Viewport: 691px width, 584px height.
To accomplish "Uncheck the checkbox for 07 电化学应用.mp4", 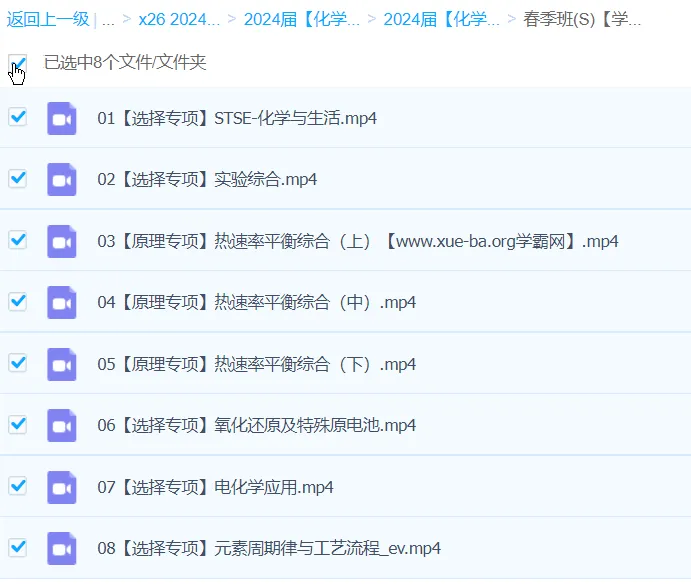I will click(x=17, y=486).
